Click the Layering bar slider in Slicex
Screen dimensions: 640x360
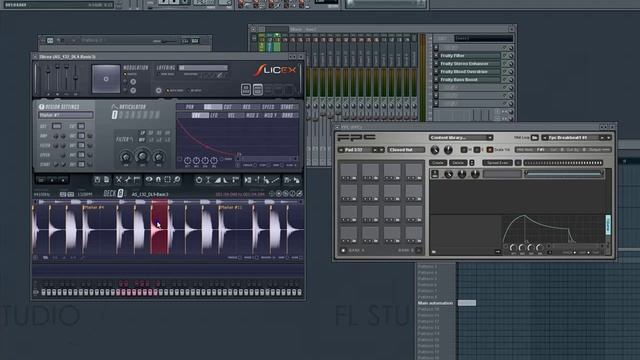(x=203, y=68)
